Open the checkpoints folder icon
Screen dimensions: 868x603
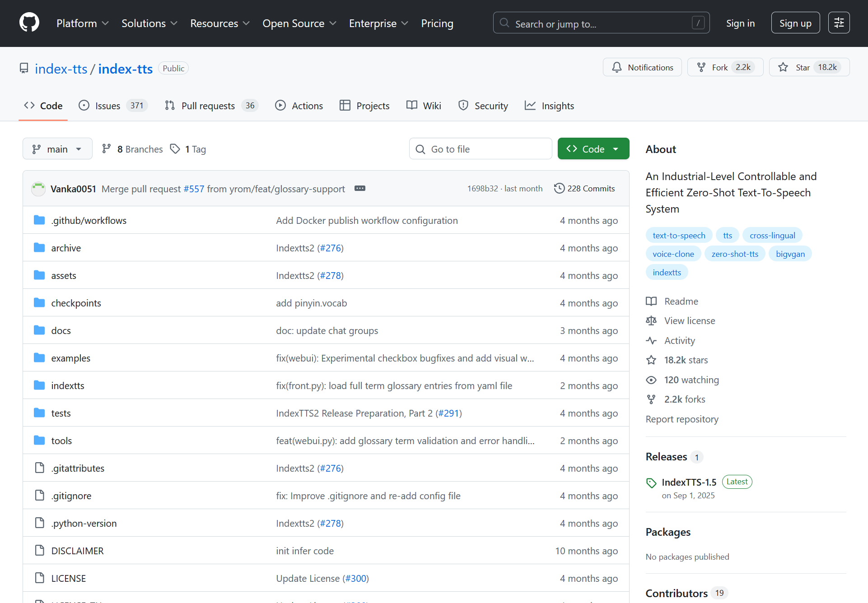point(39,303)
